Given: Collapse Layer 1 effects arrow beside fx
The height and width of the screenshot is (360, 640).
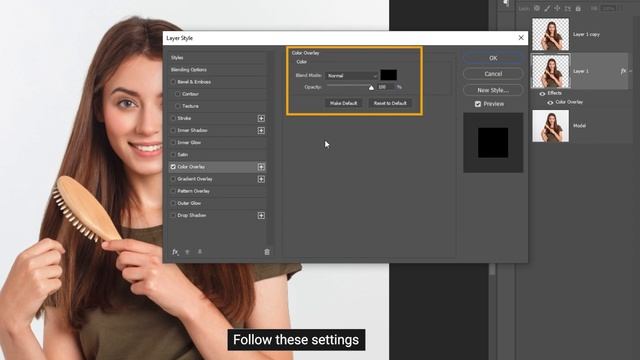Looking at the screenshot, I should click(x=631, y=71).
